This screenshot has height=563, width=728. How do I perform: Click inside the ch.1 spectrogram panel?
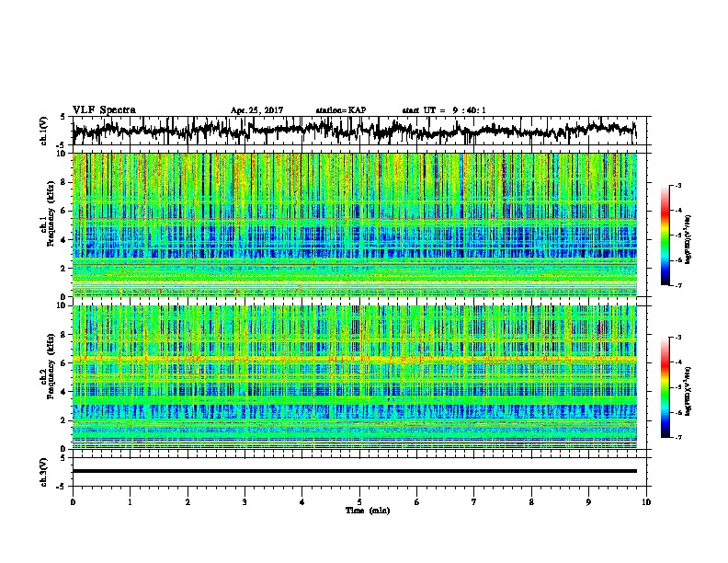point(355,224)
